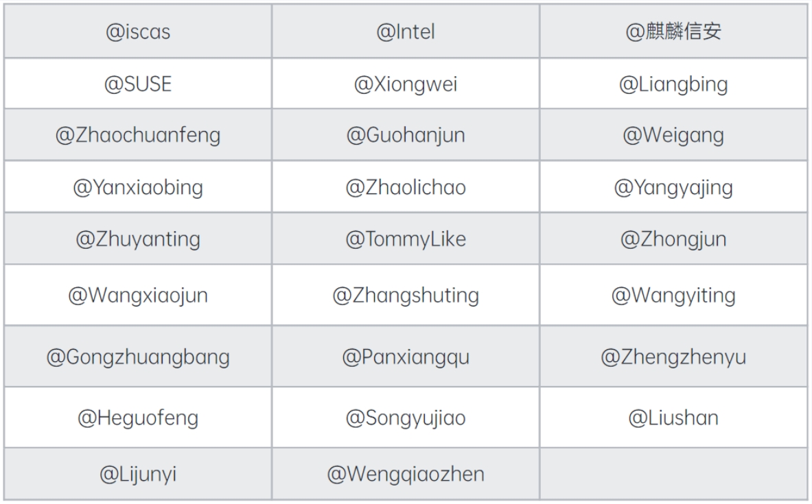
Task: Click the @Zhaochuanfeng username
Action: 138,135
